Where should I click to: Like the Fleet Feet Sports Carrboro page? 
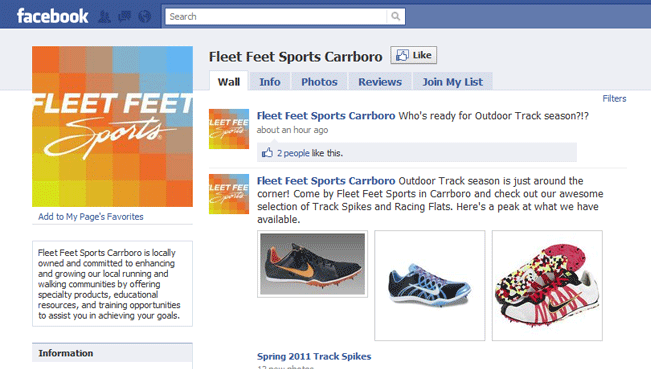[x=414, y=55]
